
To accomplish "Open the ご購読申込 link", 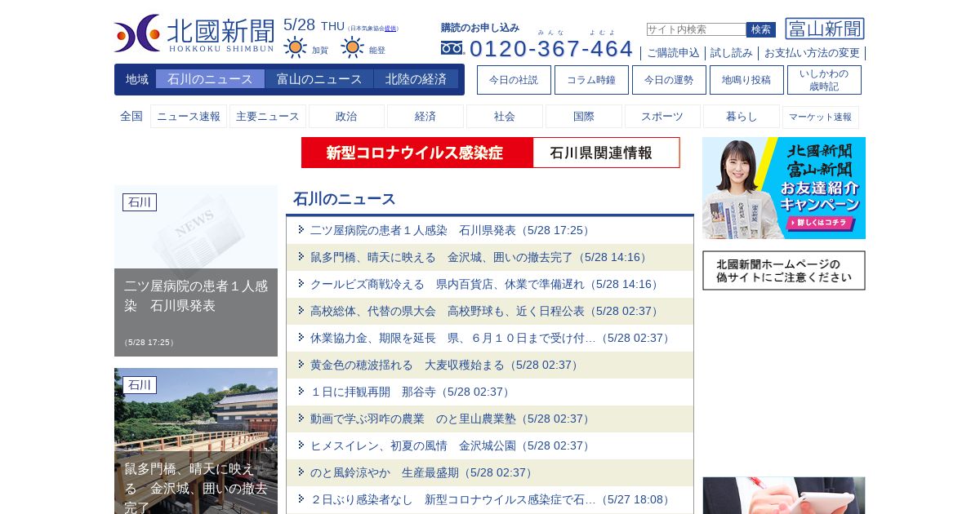I will point(673,53).
